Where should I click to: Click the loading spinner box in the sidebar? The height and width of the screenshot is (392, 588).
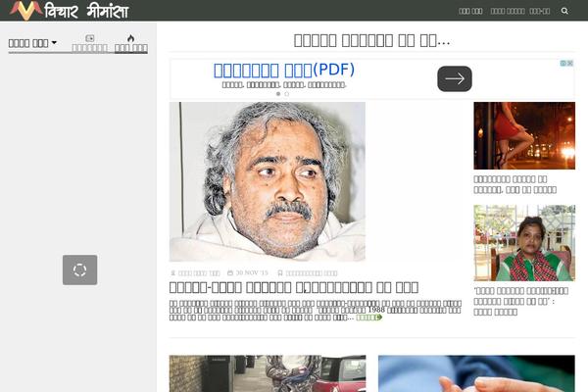click(x=80, y=269)
